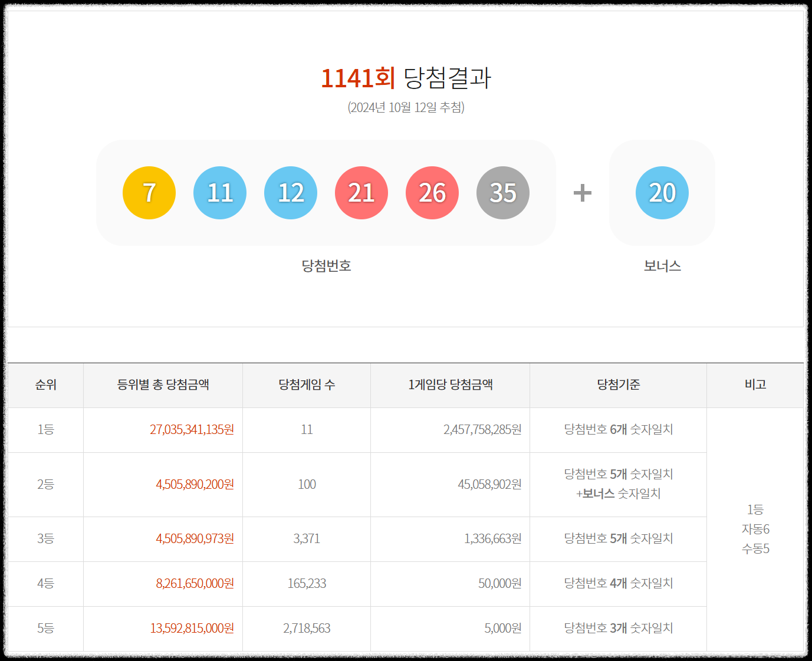
Task: Click the total amount 13,592,815,000원
Action: point(192,629)
